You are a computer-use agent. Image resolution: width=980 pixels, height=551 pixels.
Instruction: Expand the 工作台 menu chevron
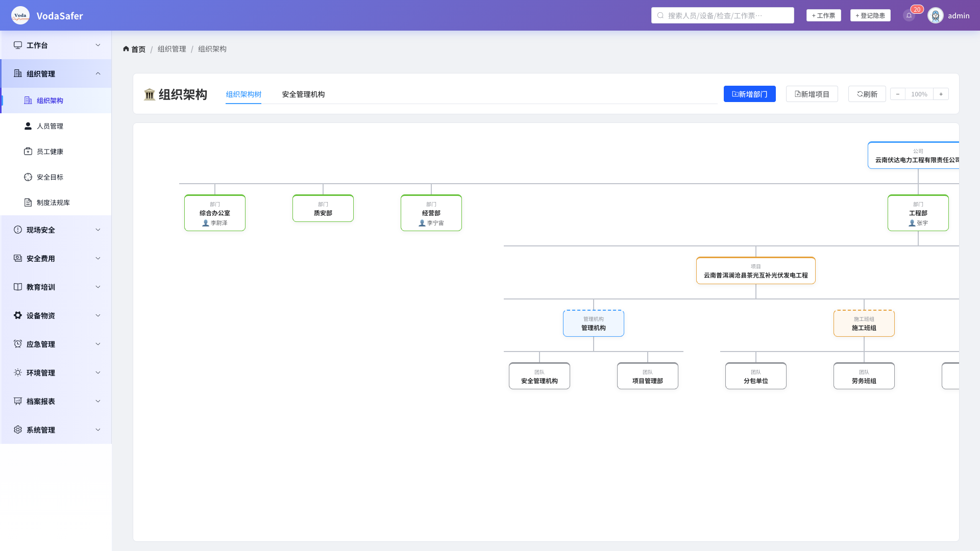[x=98, y=45]
